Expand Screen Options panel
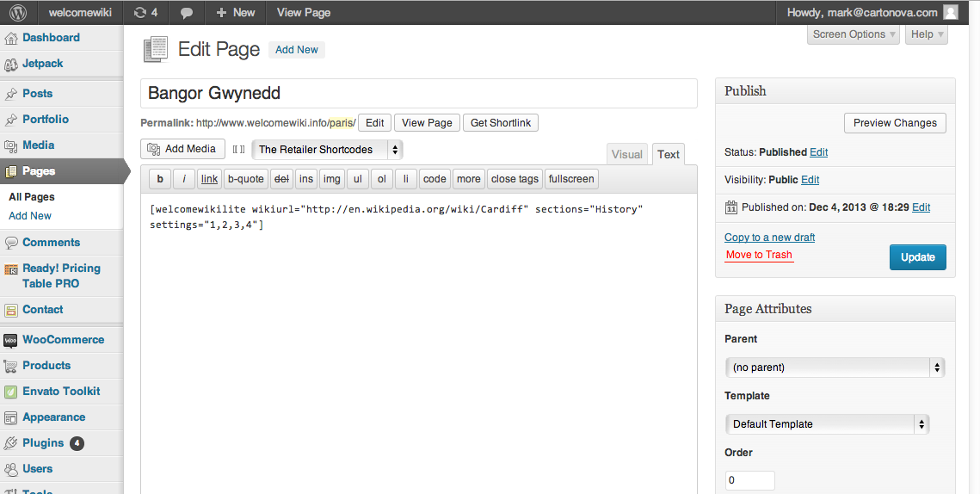Viewport: 980px width, 494px height. click(x=854, y=34)
